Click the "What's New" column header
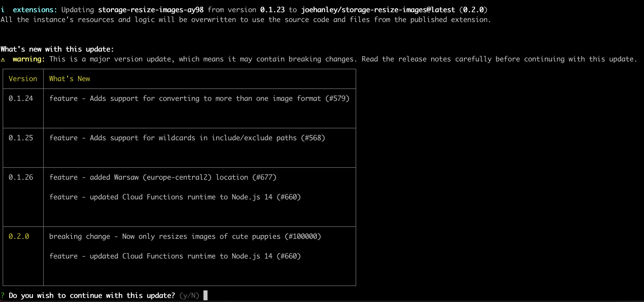644x302 pixels. (70, 79)
